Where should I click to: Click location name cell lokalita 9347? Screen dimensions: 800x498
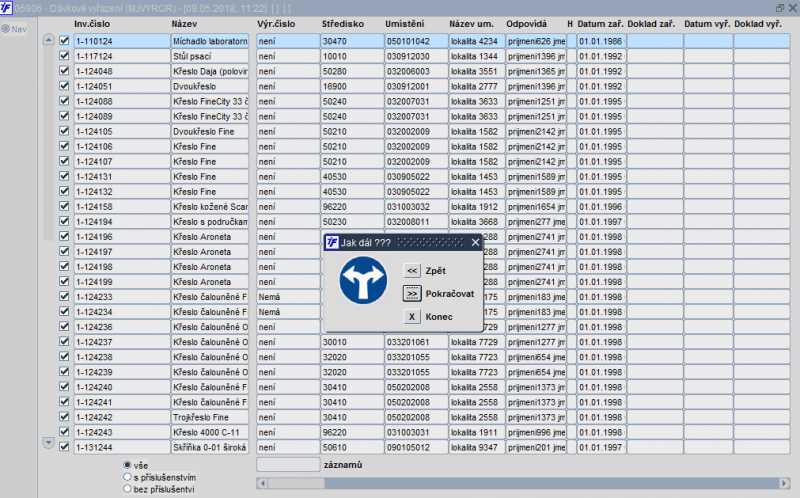[477, 447]
